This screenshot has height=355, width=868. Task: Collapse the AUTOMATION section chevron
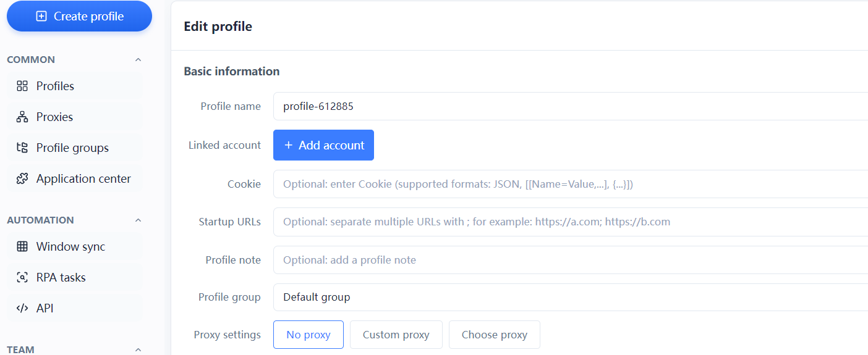point(138,220)
